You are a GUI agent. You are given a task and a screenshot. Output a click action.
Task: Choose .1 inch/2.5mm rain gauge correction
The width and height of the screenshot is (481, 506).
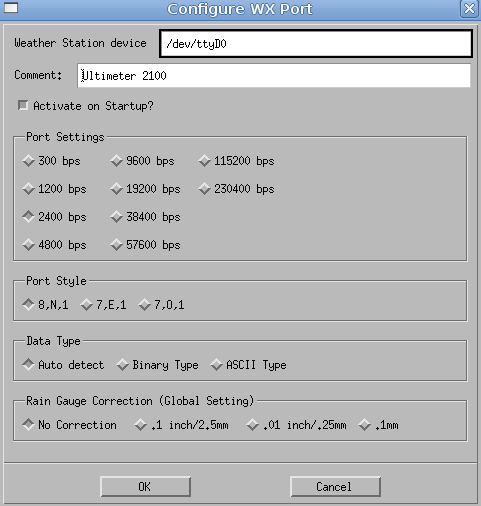coord(140,425)
